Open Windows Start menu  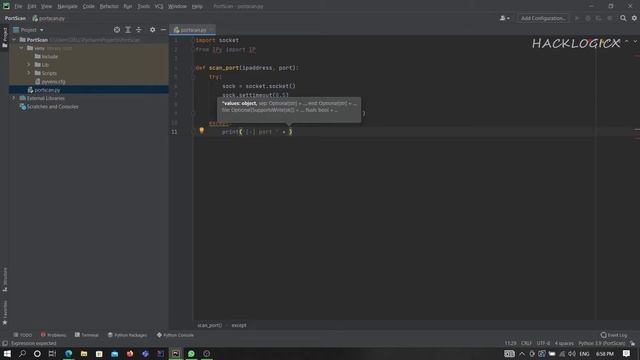tap(7, 353)
